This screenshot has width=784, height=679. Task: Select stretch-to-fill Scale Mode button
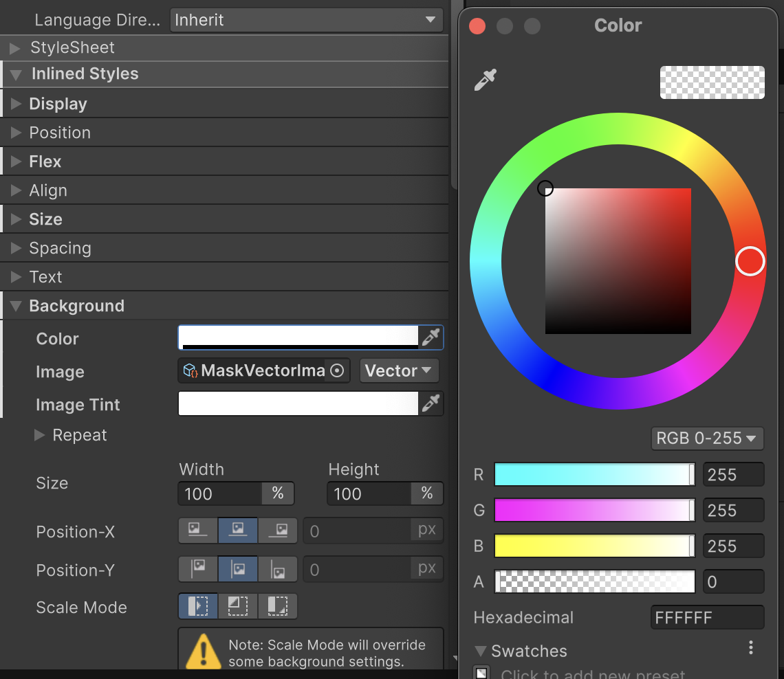198,606
